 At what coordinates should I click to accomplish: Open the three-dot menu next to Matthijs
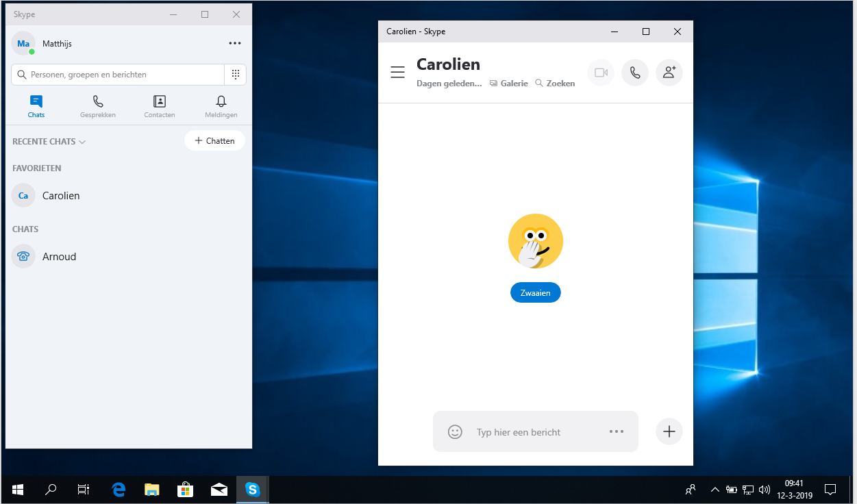(235, 43)
